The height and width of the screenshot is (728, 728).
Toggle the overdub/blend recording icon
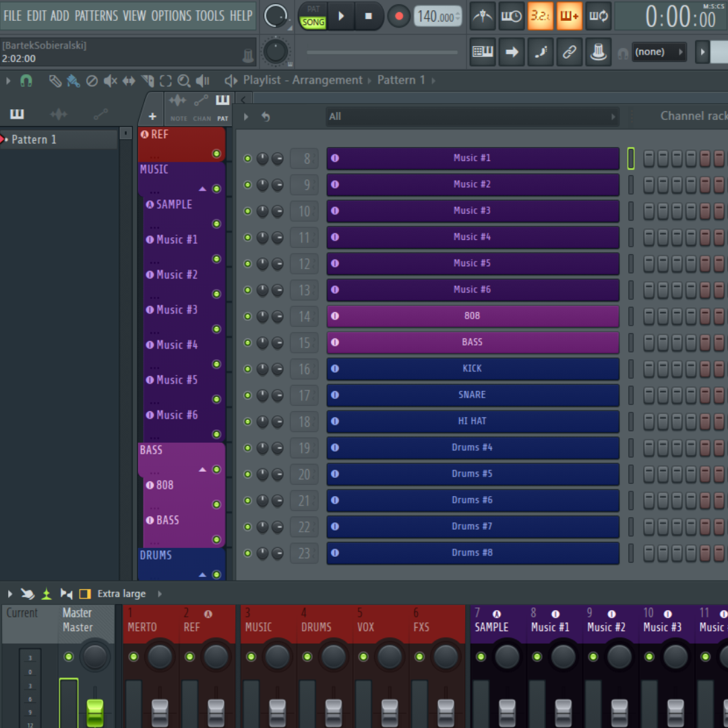tap(569, 16)
